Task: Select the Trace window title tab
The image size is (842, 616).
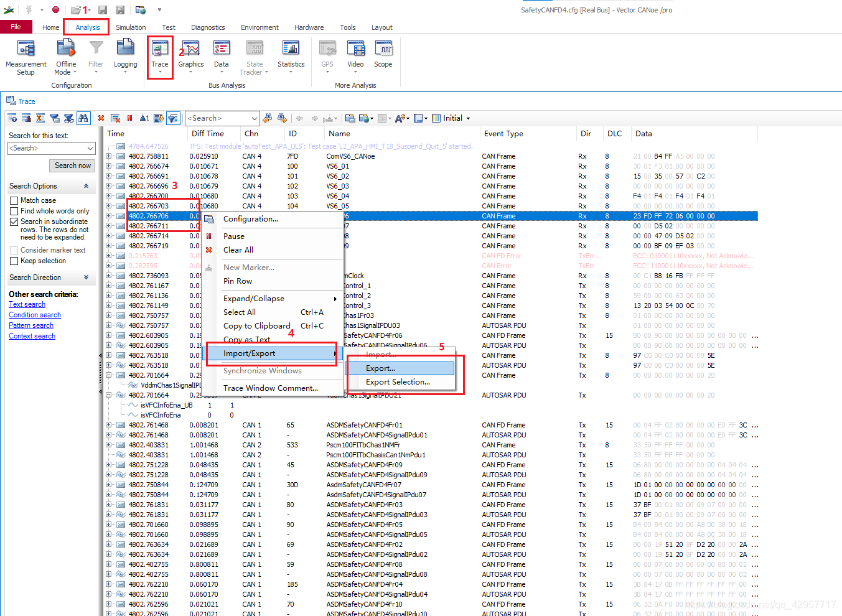Action: 21,101
